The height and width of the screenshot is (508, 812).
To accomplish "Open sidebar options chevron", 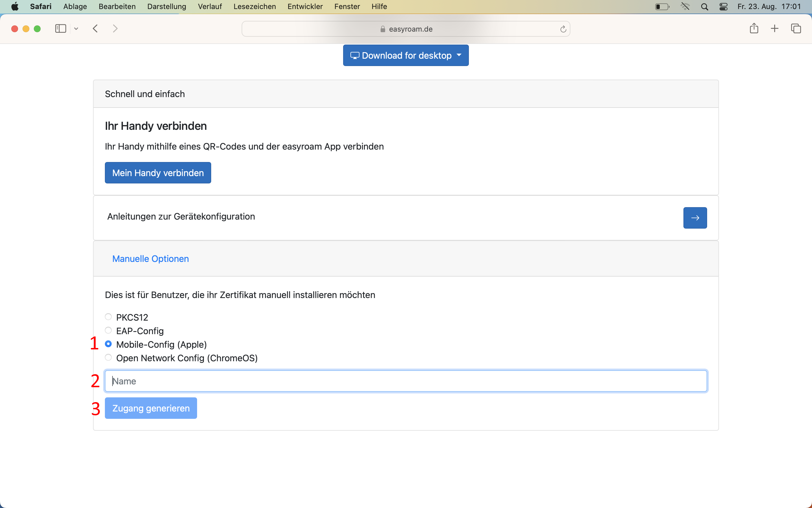I will tap(76, 29).
